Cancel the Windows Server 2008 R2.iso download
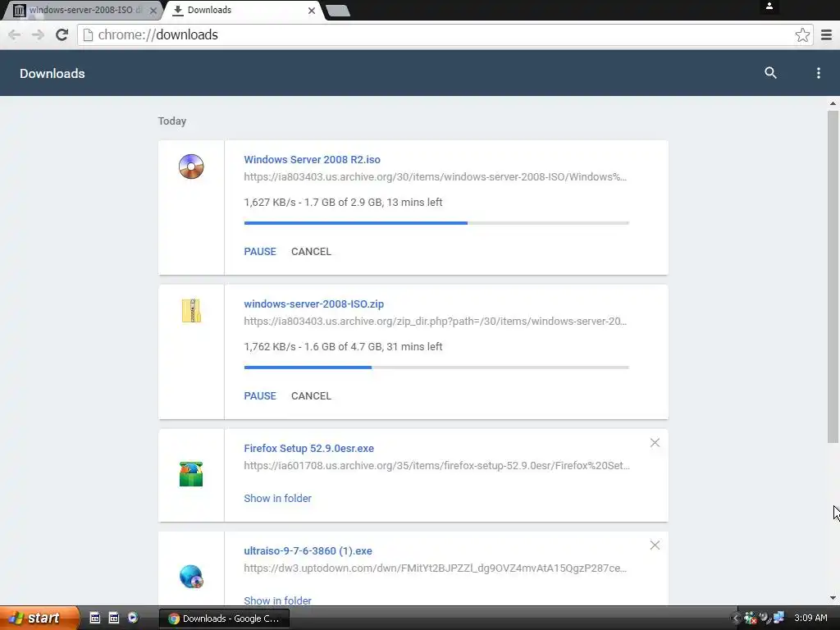Screen dimensions: 840x630 tap(311, 251)
